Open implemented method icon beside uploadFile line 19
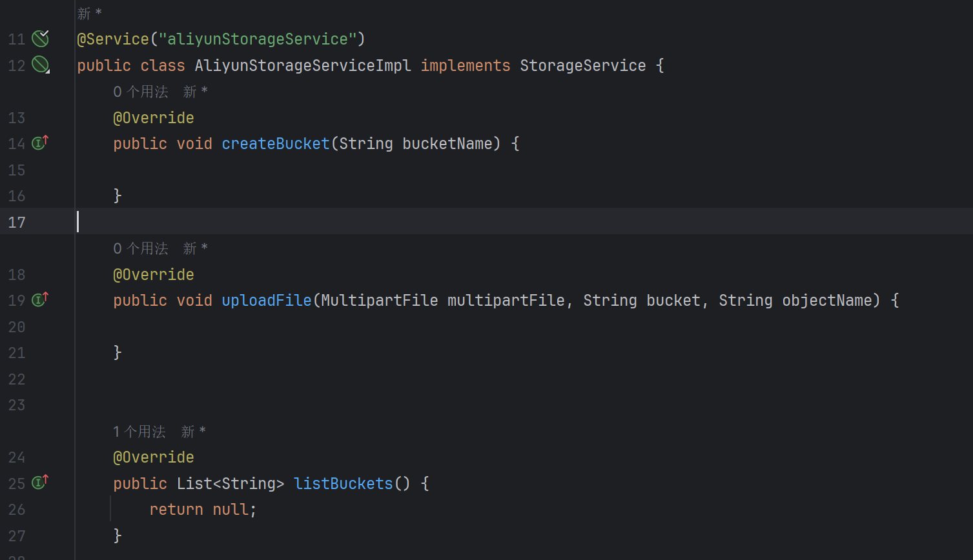This screenshot has height=560, width=973. 41,299
